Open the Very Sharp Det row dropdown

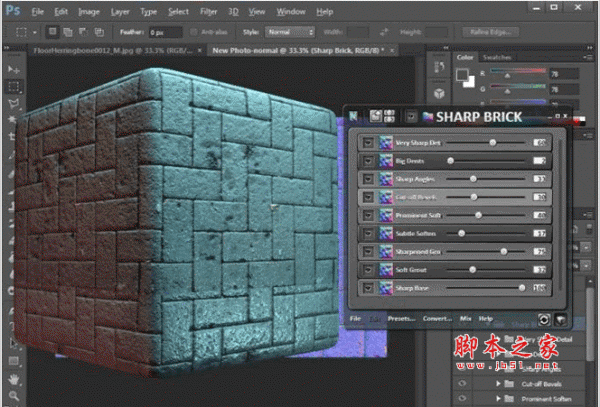tap(368, 143)
